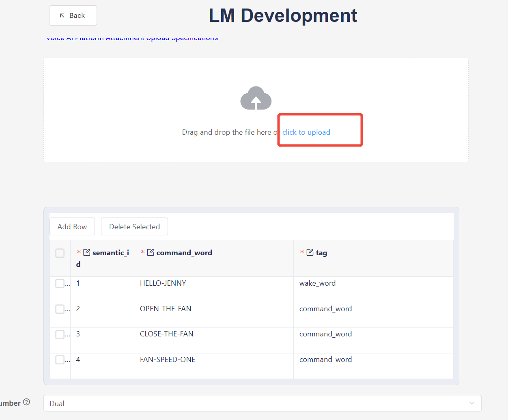
Task: Click the FAN-SPEED-ONE command word cell
Action: point(168,360)
